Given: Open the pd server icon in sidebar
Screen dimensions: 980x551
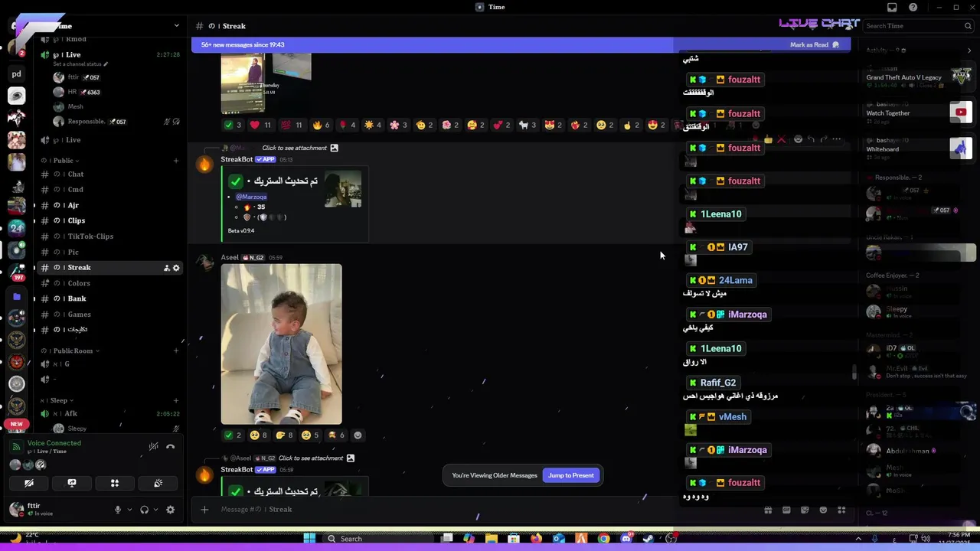Looking at the screenshot, I should coord(16,74).
